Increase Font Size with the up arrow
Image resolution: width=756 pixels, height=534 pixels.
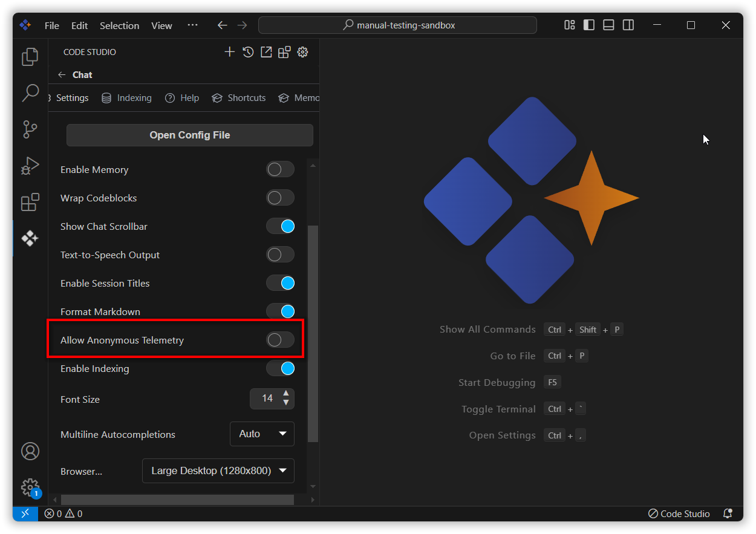286,394
